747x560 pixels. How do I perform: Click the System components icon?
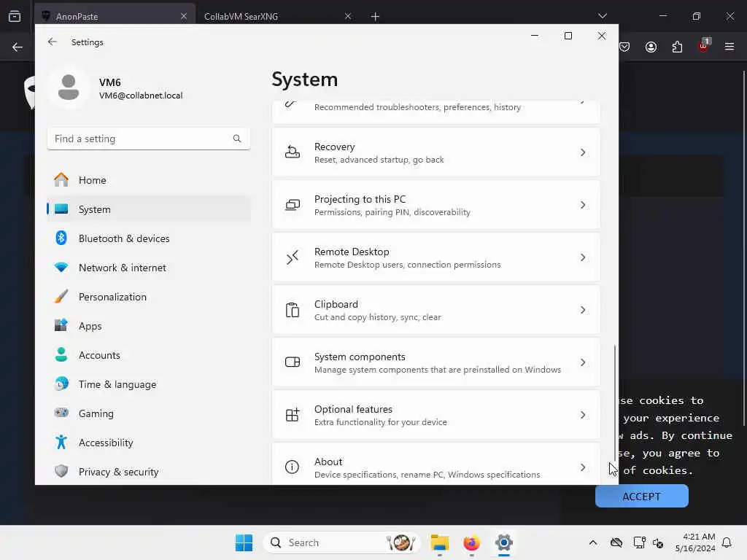pyautogui.click(x=292, y=362)
